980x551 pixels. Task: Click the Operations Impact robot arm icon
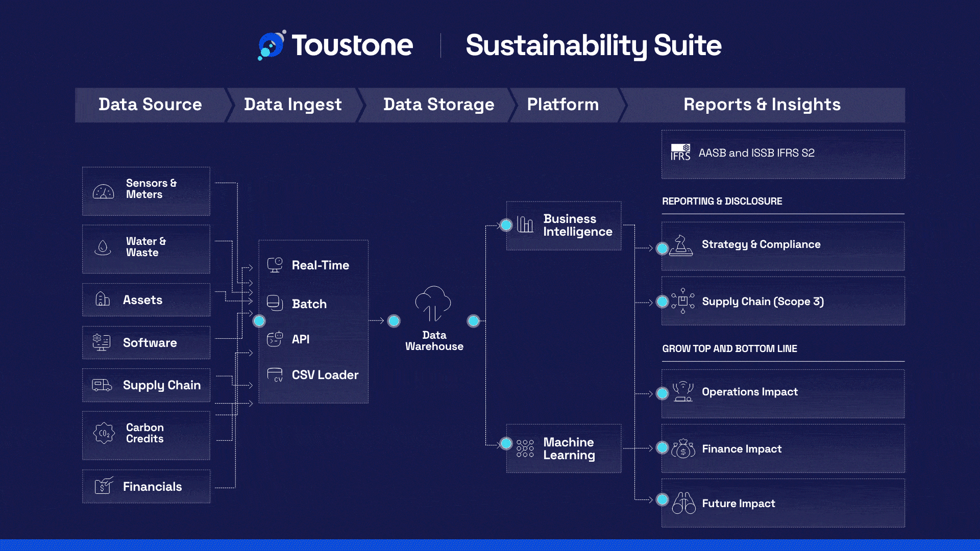683,391
